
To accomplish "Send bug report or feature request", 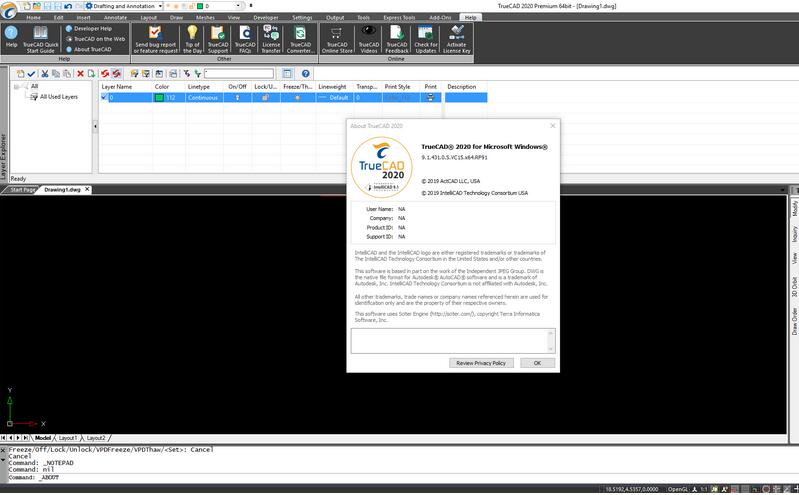I will tap(155, 39).
